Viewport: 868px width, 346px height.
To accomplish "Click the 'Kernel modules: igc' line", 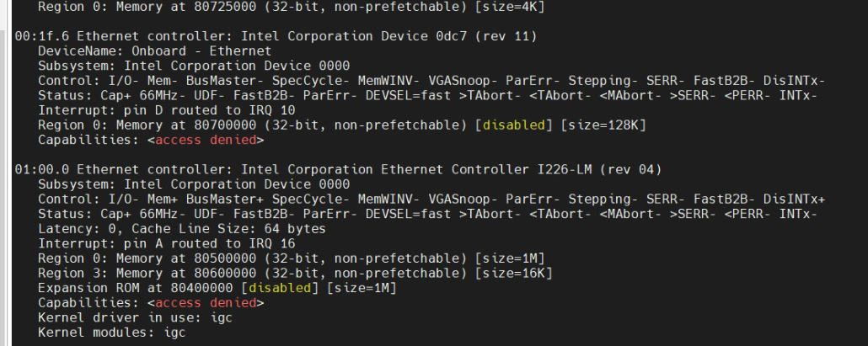I will (111, 333).
